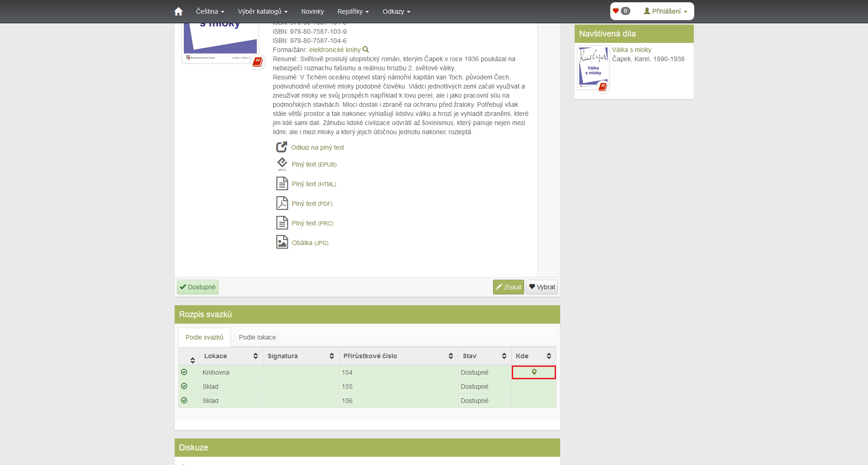This screenshot has height=465, width=868.
Task: Click status check icon for Knihovna row
Action: (x=184, y=372)
